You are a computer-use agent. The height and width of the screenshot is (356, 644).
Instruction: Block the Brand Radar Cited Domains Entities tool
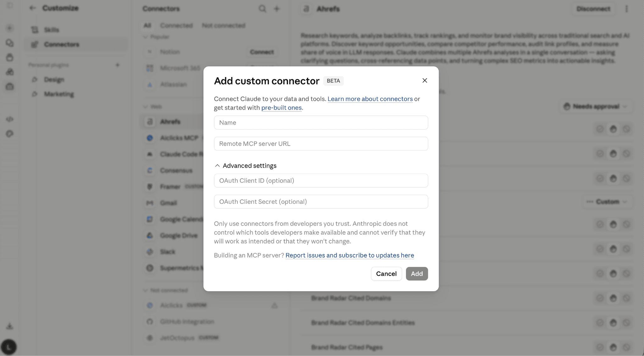coord(626,323)
